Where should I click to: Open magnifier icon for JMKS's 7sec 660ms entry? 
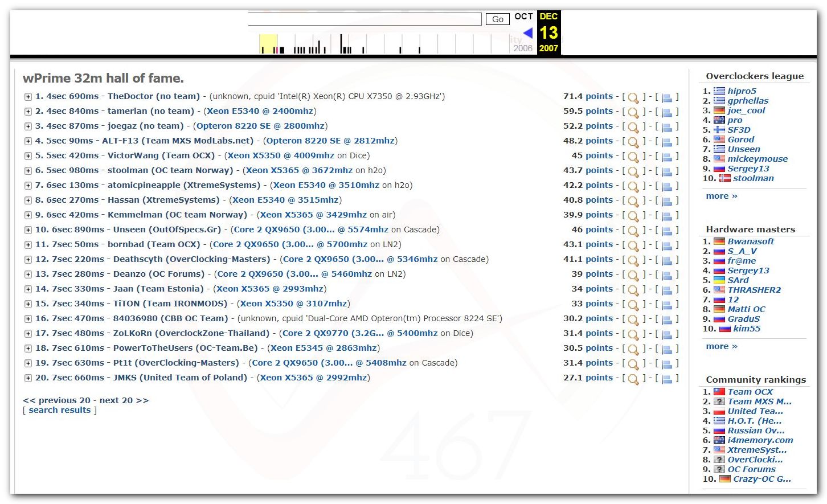tap(633, 379)
